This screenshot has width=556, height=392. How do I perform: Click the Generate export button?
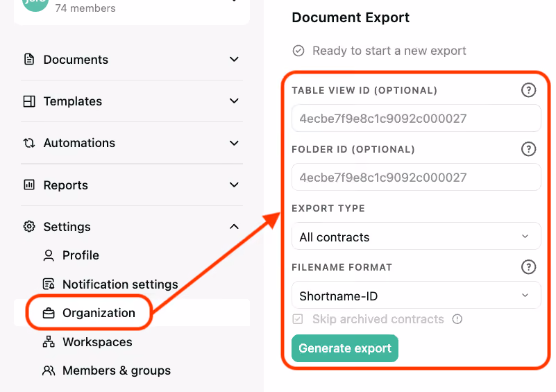point(345,348)
